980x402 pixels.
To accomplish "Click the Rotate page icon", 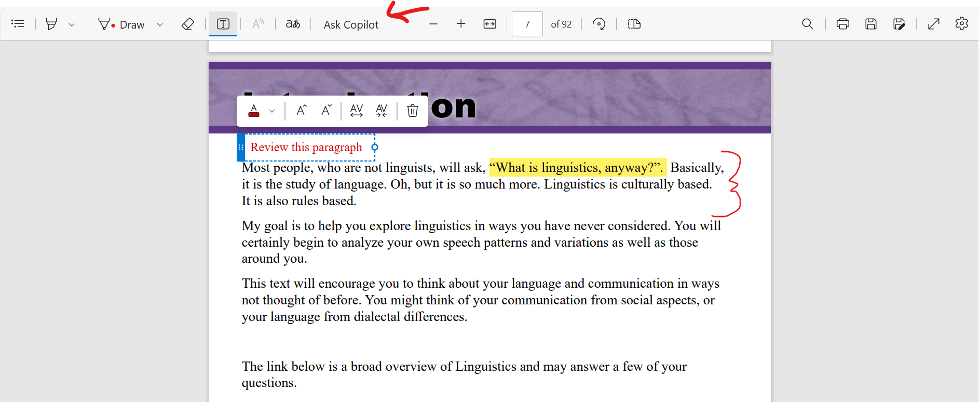I will tap(599, 24).
